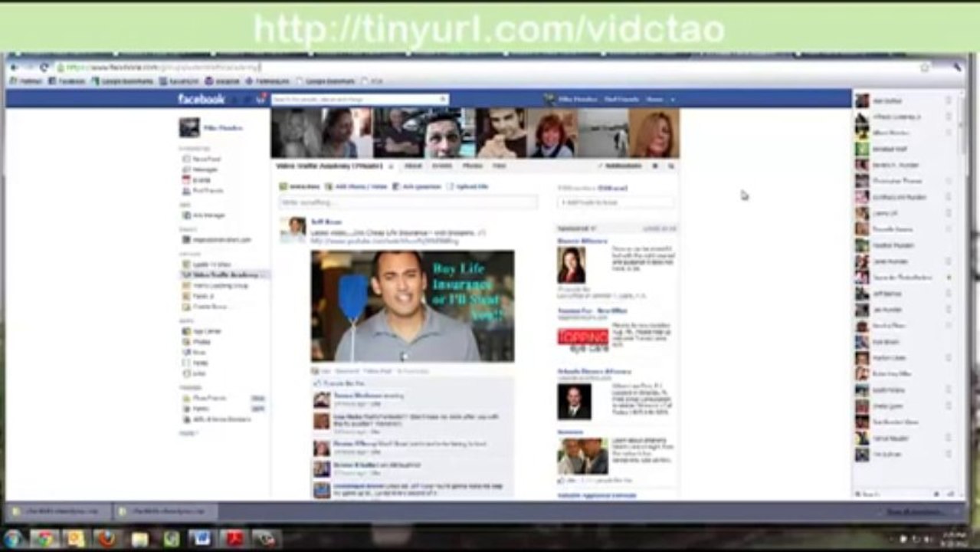Click the group search magnifier icon
Viewport: 980px width, 552px height.
click(x=671, y=166)
